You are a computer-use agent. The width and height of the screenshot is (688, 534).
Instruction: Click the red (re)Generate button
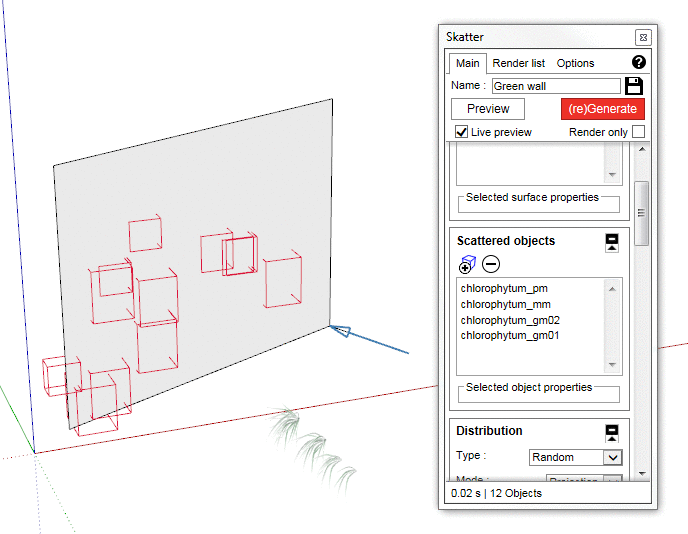click(603, 109)
